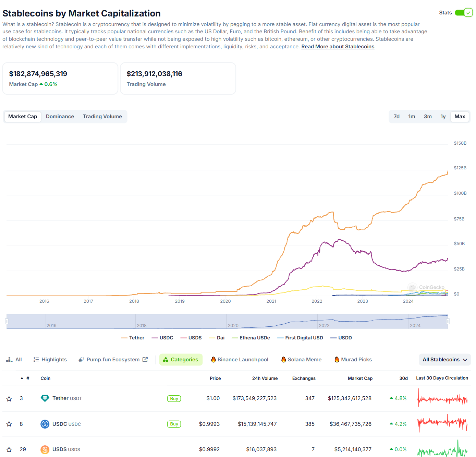Image resolution: width=476 pixels, height=457 pixels.
Task: Click the USDS coin logo
Action: tap(45, 449)
